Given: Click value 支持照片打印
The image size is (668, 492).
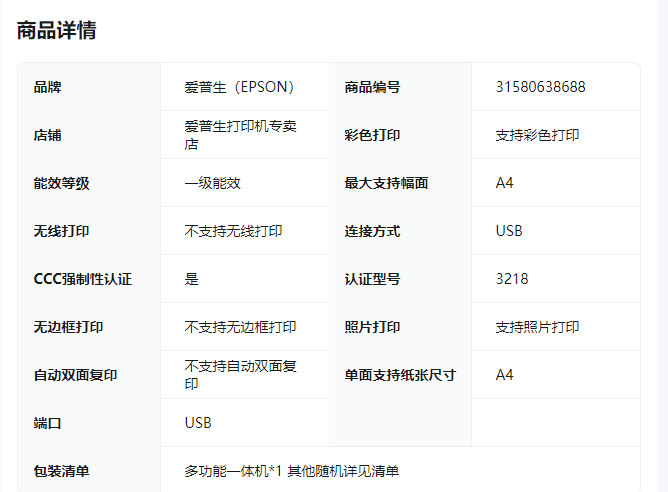Looking at the screenshot, I should click(537, 327).
